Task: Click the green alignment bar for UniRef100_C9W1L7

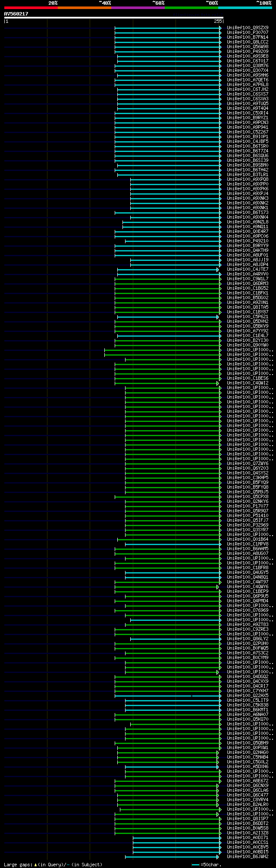Action: point(168,279)
